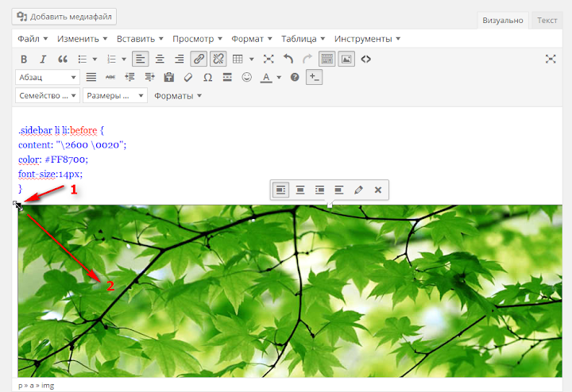Screen dimensions: 572x392
Task: Open the Размеры font sizes dropdown
Action: pos(115,95)
